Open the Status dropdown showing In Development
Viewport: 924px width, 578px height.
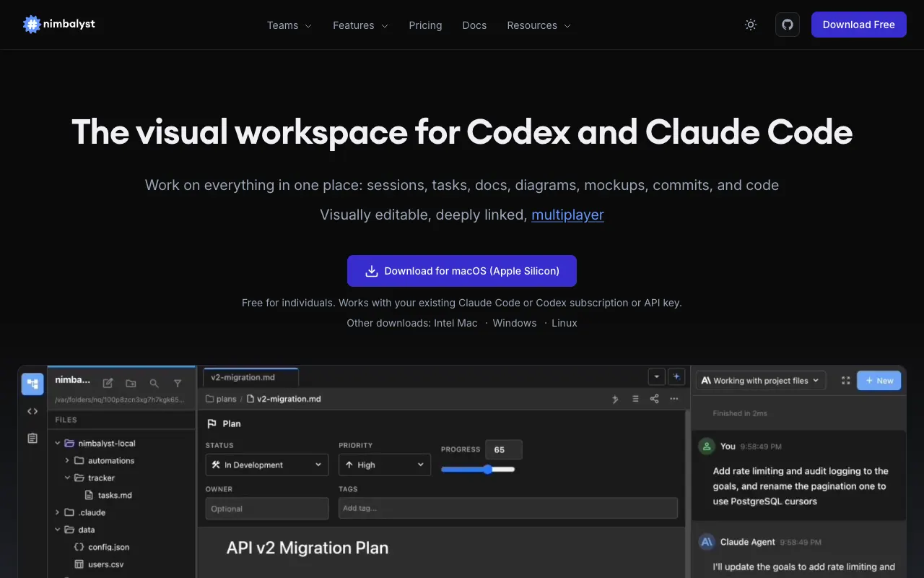[x=267, y=465]
